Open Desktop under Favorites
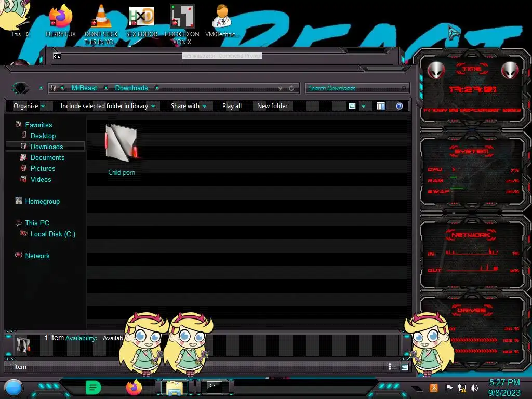The height and width of the screenshot is (399, 532). [x=43, y=136]
